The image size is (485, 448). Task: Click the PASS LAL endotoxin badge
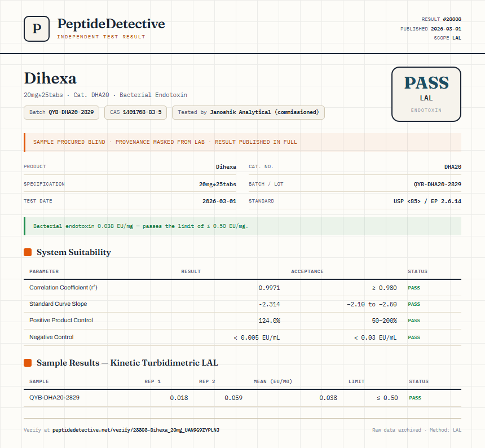click(426, 94)
